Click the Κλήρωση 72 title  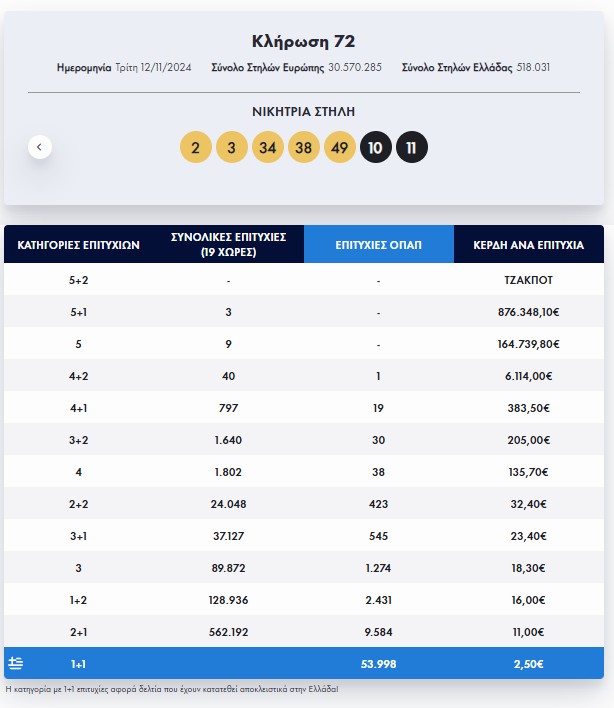(303, 41)
